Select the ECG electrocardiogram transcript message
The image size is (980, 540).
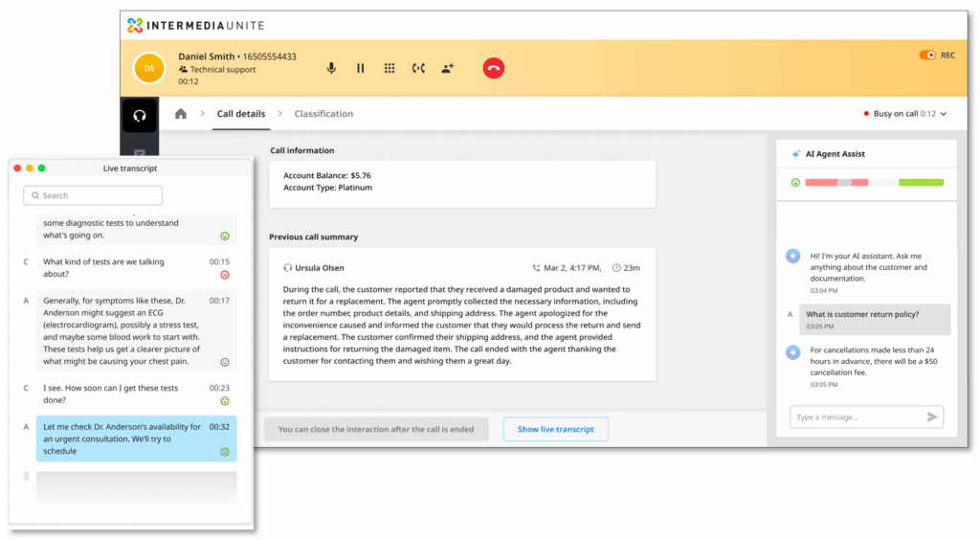pos(136,330)
